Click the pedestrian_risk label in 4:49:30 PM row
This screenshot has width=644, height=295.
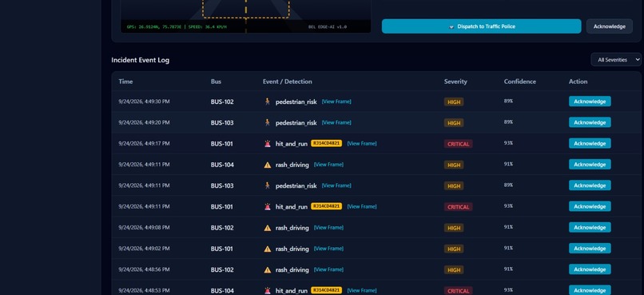[296, 102]
